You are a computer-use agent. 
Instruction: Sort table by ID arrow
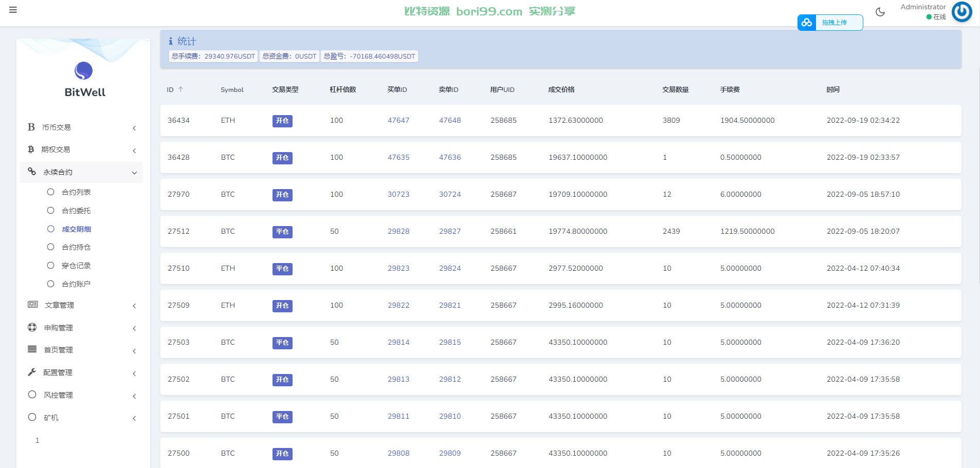180,89
